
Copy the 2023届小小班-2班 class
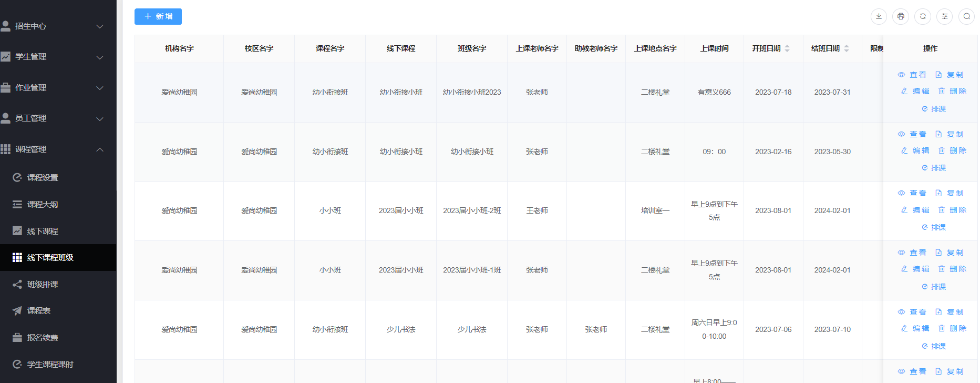(x=949, y=193)
